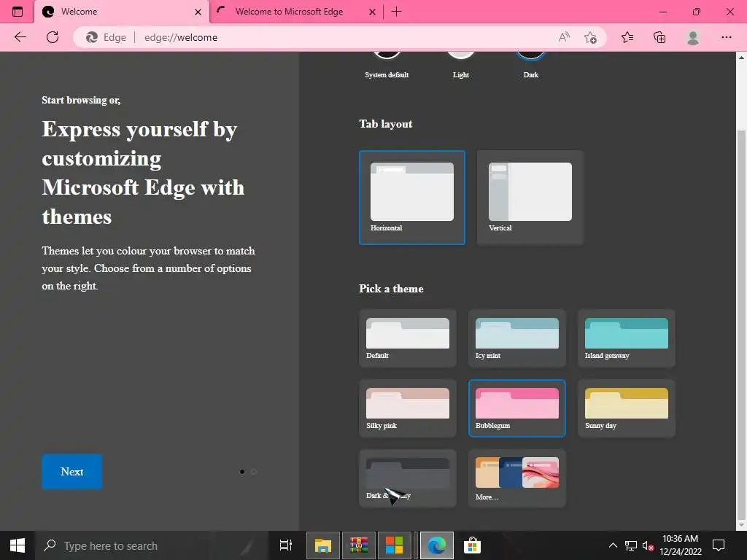Pick the Bubblegum theme

[x=517, y=408]
